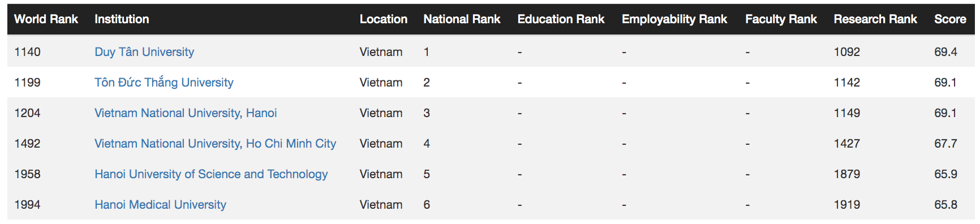This screenshot has height=224, width=980.
Task: Select the score 67.7 cell
Action: (945, 144)
